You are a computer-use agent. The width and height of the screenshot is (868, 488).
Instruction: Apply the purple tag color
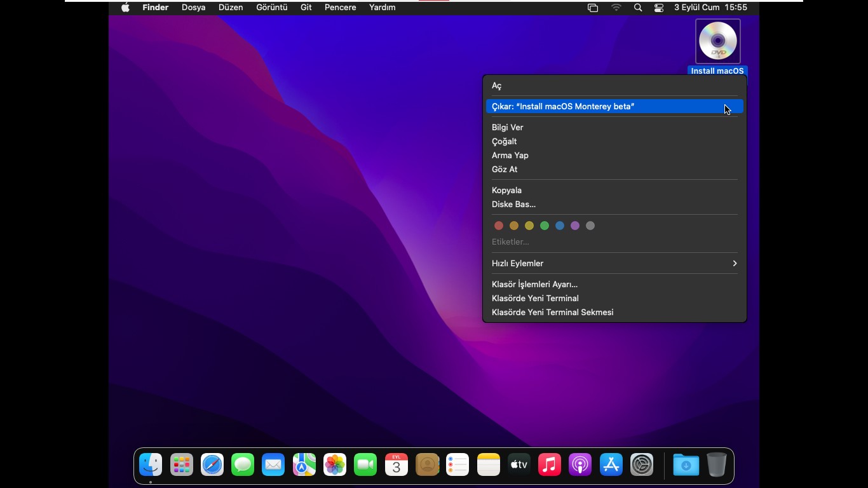click(575, 226)
